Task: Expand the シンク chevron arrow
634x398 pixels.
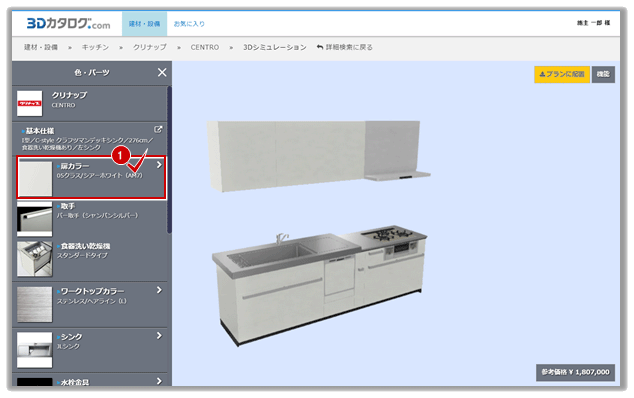Action: coord(159,335)
